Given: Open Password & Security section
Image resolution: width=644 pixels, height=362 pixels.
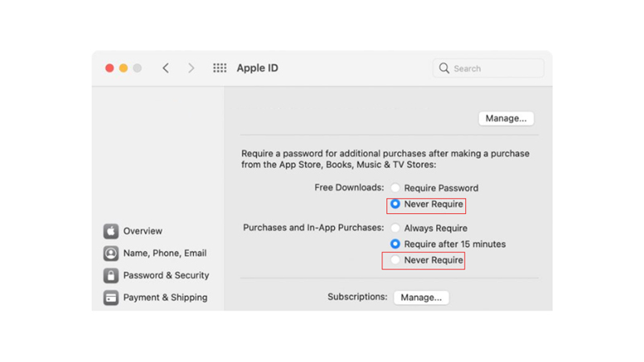Looking at the screenshot, I should pos(166,275).
